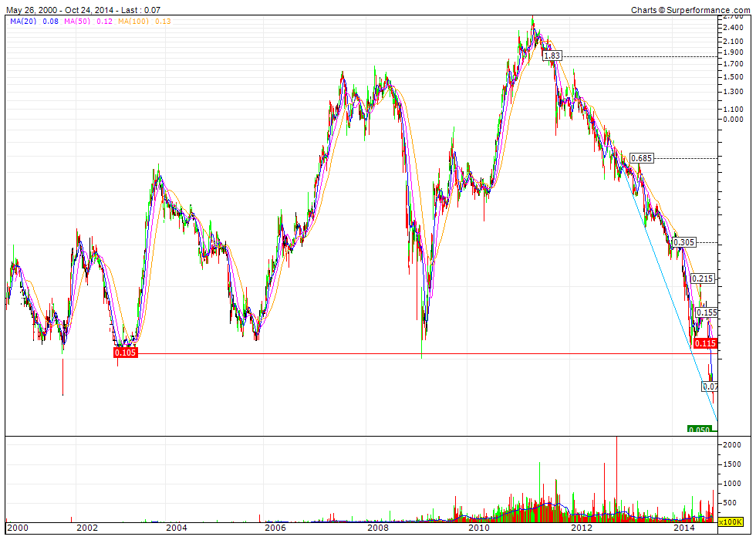Select the 0.155 price level label
The height and width of the screenshot is (540, 756).
(706, 312)
